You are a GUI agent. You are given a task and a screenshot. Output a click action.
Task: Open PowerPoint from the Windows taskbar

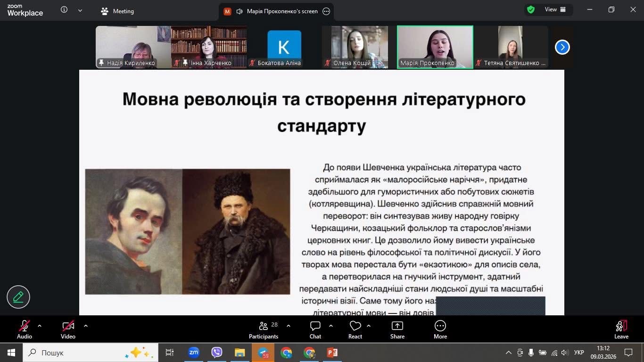pos(332,353)
